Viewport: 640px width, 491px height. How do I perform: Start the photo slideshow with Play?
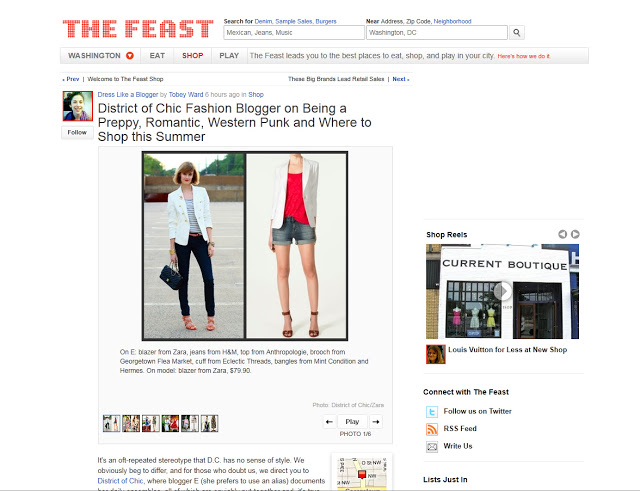point(352,422)
